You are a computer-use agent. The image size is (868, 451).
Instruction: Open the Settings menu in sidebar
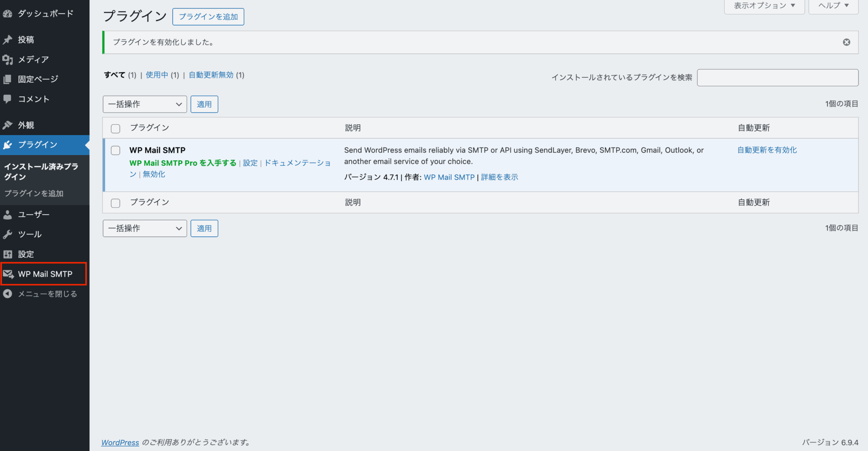(x=26, y=254)
